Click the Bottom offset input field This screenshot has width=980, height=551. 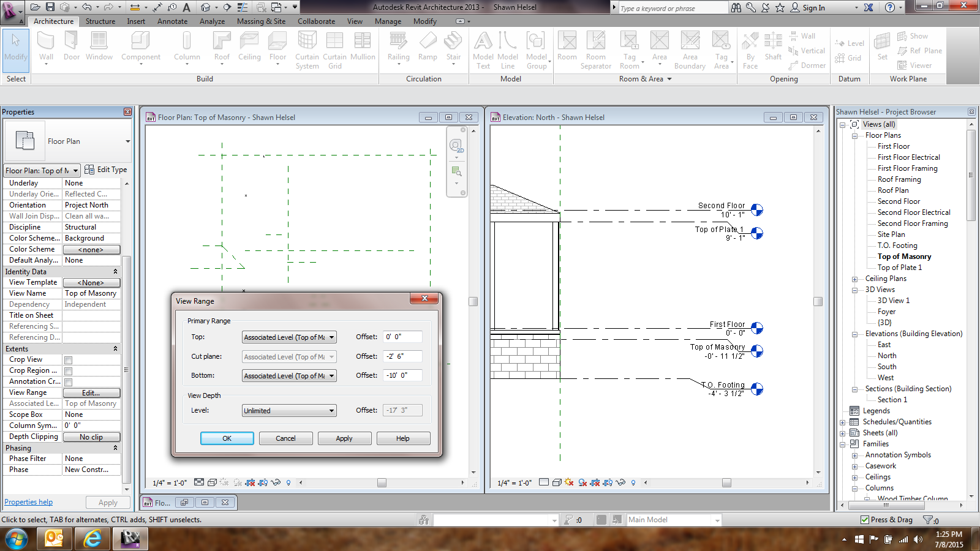[402, 375]
